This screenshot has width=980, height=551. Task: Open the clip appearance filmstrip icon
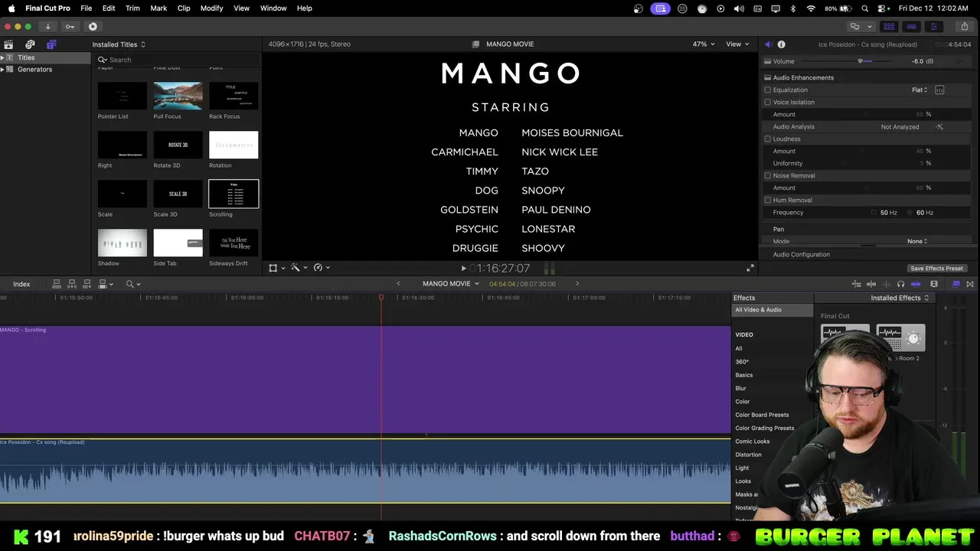[x=934, y=284]
